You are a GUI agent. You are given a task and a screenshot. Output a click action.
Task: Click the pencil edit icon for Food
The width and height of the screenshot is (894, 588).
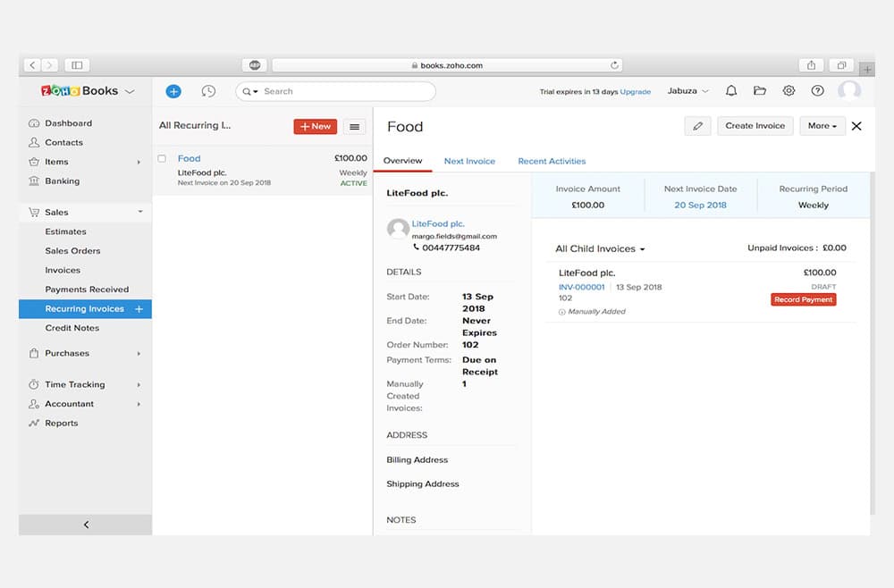click(697, 126)
